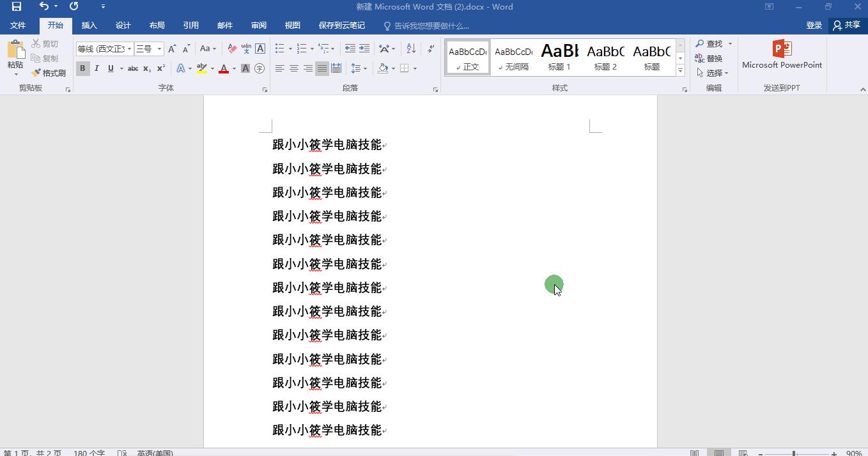
Task: Click the Replace icon
Action: pos(709,58)
